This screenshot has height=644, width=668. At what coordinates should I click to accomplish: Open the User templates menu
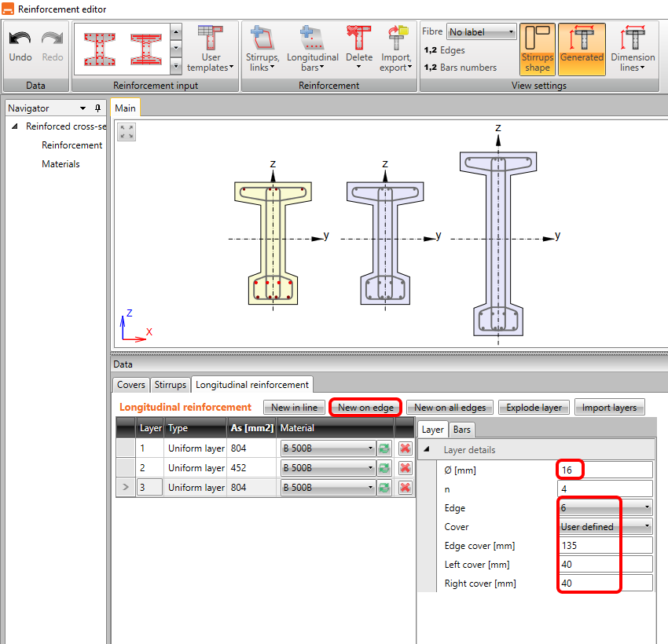point(211,49)
